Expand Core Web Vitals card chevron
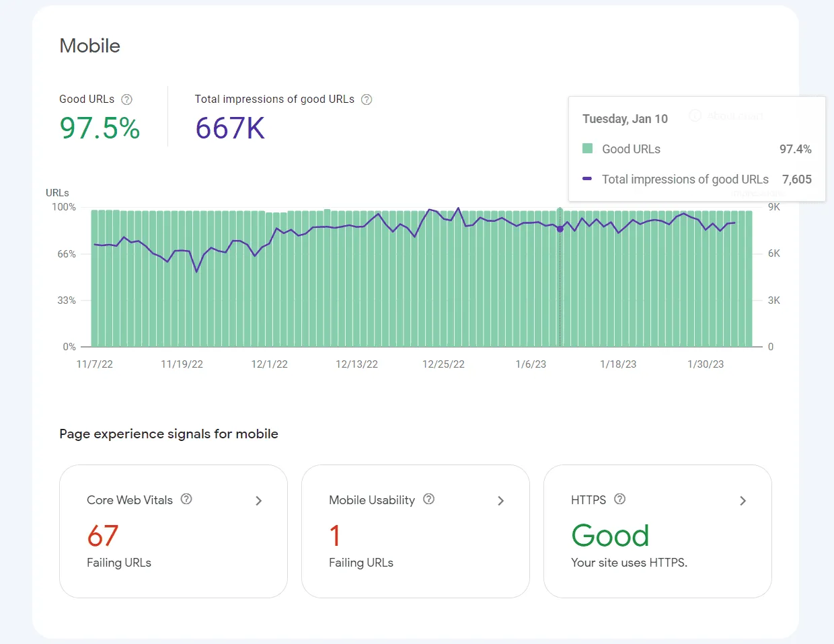 click(x=259, y=501)
